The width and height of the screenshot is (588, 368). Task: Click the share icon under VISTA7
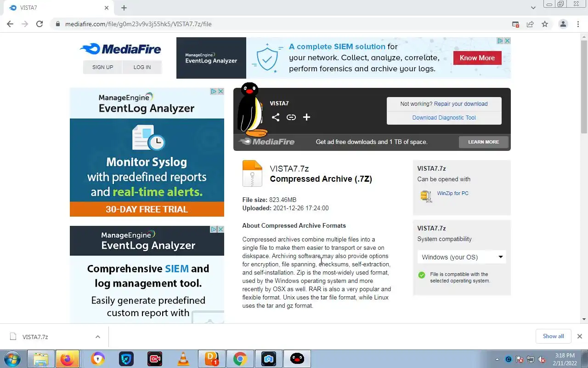275,117
